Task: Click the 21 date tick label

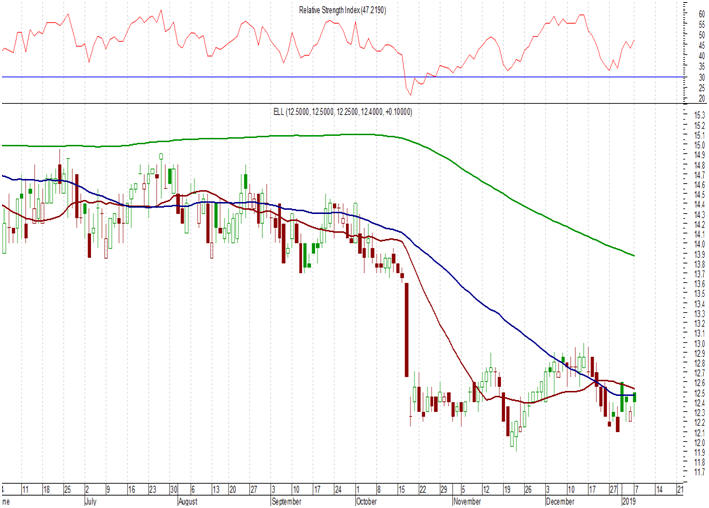Action: (680, 490)
